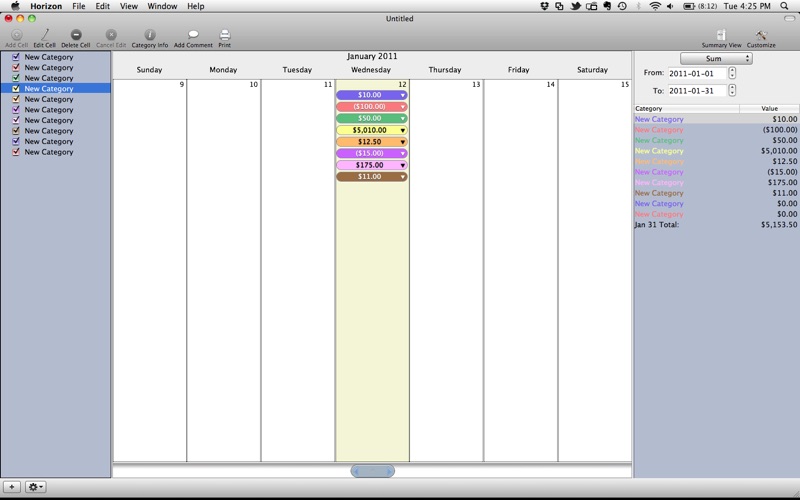
Task: Open the dropdown arrow on the $12.50 cell
Action: coord(403,142)
